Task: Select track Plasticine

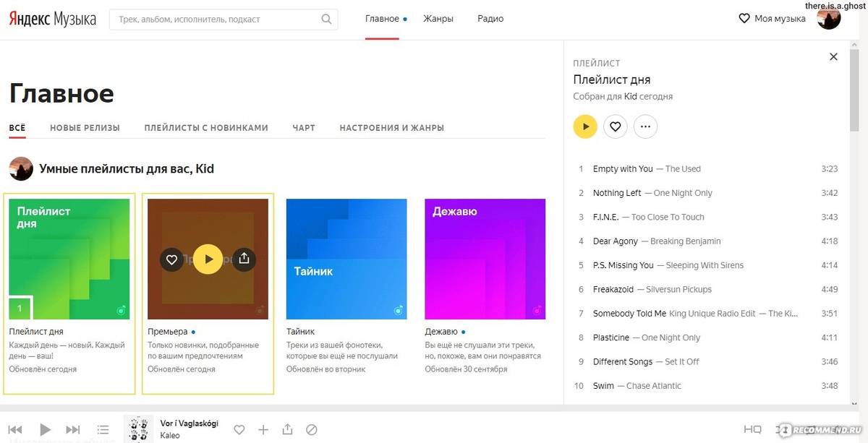Action: [x=611, y=337]
